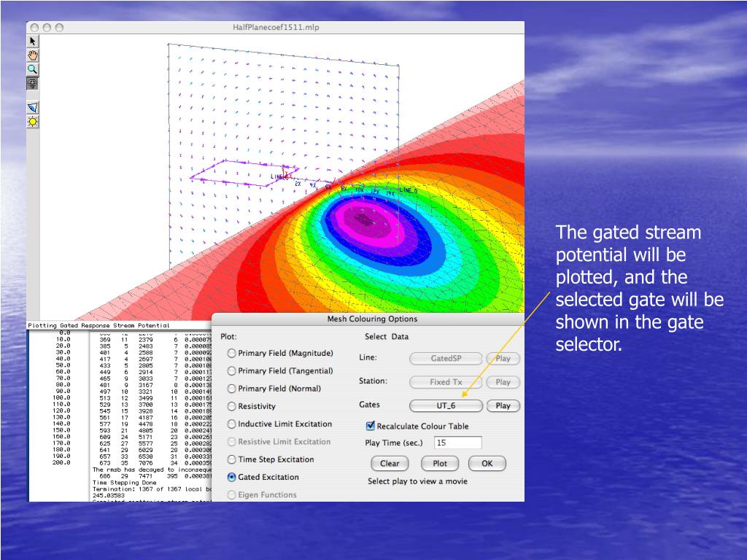
Task: Click the HalfPlanecoef1511.mlp window title
Action: (x=276, y=27)
